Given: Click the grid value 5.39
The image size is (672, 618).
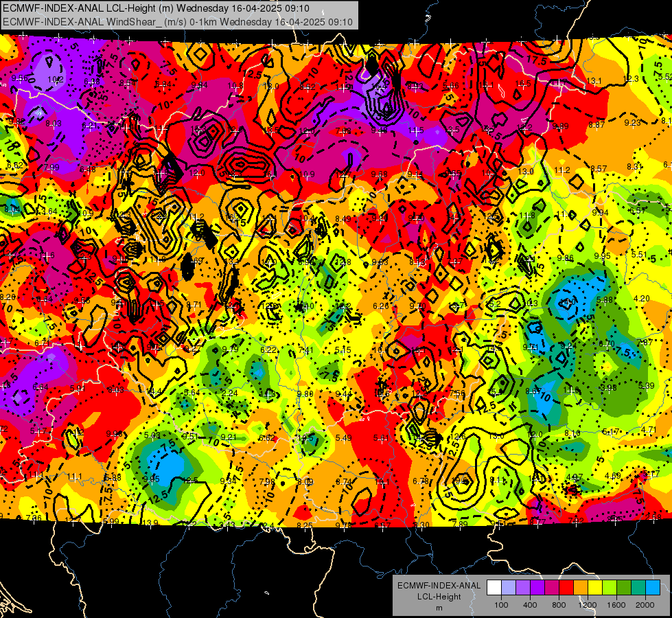Looking at the screenshot, I should coord(647,386).
